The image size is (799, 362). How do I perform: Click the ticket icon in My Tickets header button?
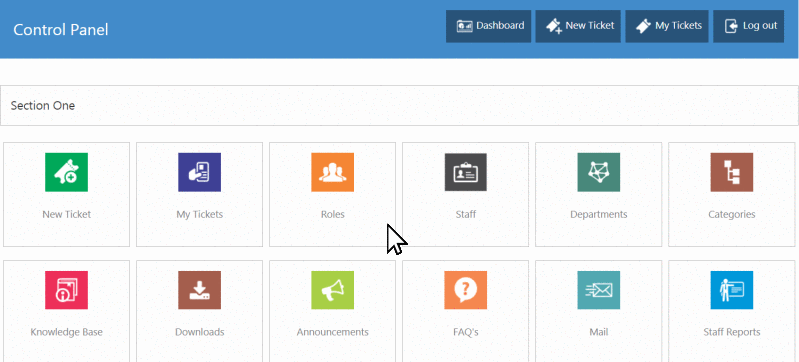click(x=644, y=26)
